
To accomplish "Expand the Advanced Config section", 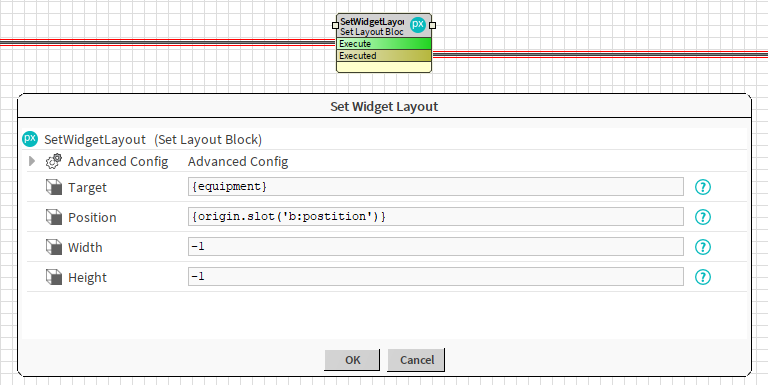I will 32,161.
